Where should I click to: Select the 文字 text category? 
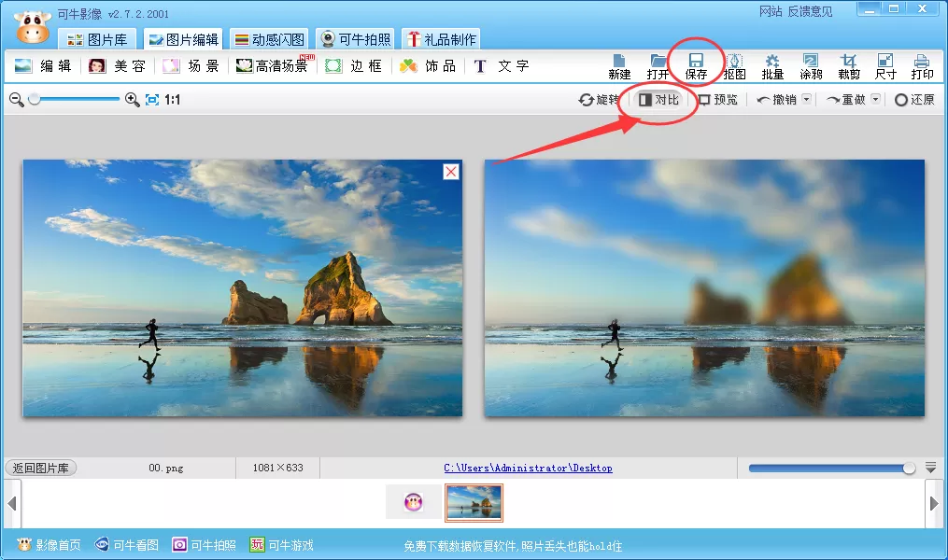(x=502, y=66)
